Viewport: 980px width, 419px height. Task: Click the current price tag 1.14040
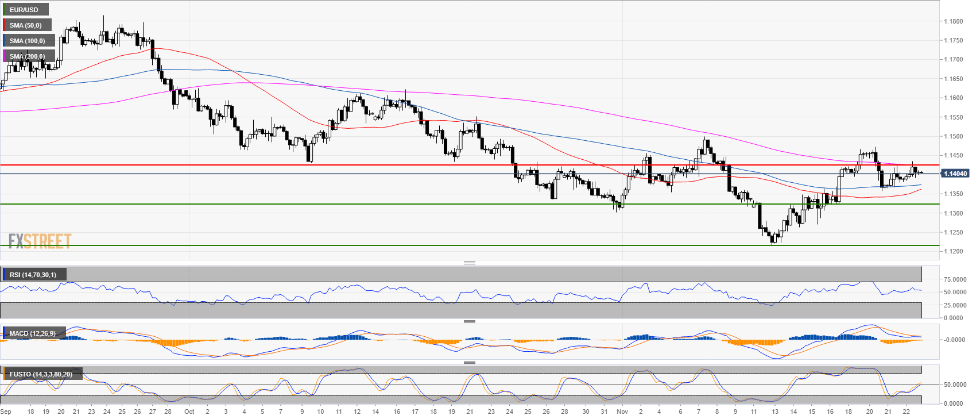[x=955, y=174]
